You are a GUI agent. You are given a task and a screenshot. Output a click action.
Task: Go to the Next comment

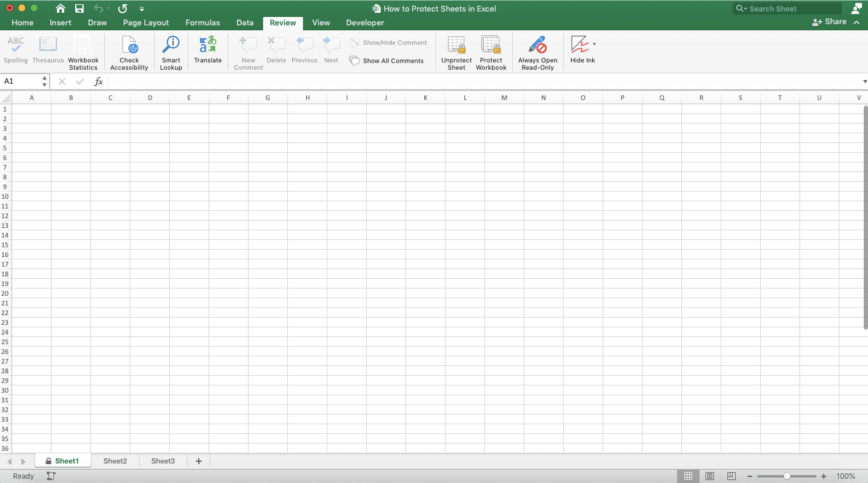[x=331, y=50]
